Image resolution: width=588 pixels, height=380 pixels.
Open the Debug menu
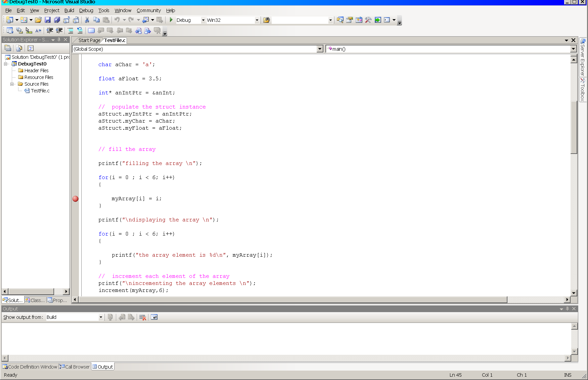(86, 10)
